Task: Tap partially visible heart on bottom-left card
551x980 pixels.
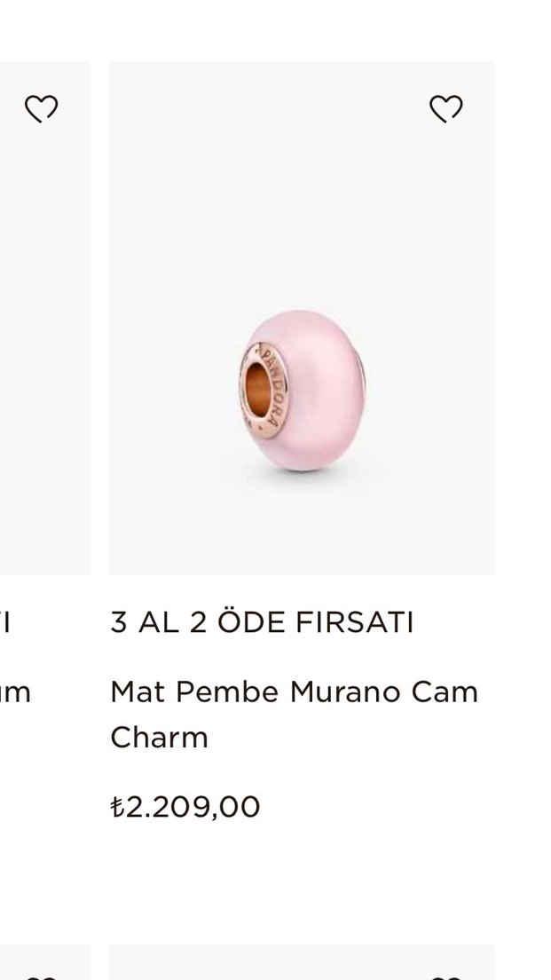Action: click(x=41, y=976)
